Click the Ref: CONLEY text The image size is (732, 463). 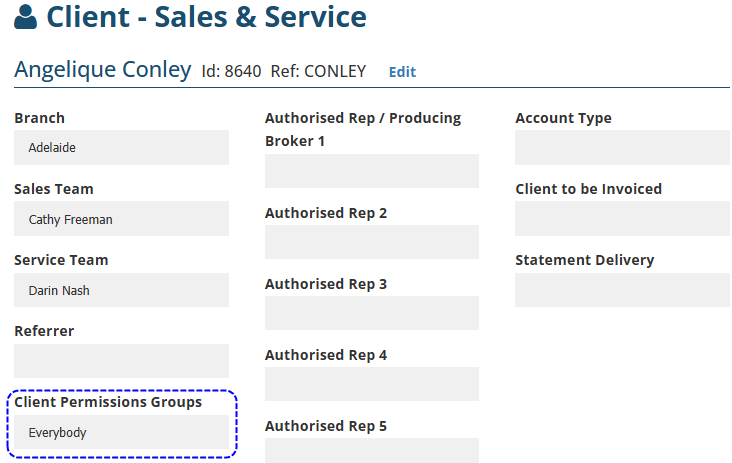[319, 72]
